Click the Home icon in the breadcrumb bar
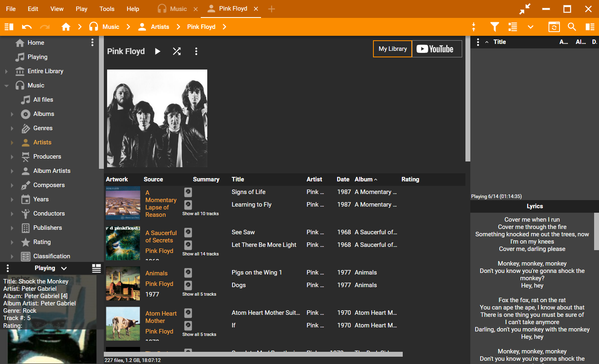 pyautogui.click(x=66, y=27)
